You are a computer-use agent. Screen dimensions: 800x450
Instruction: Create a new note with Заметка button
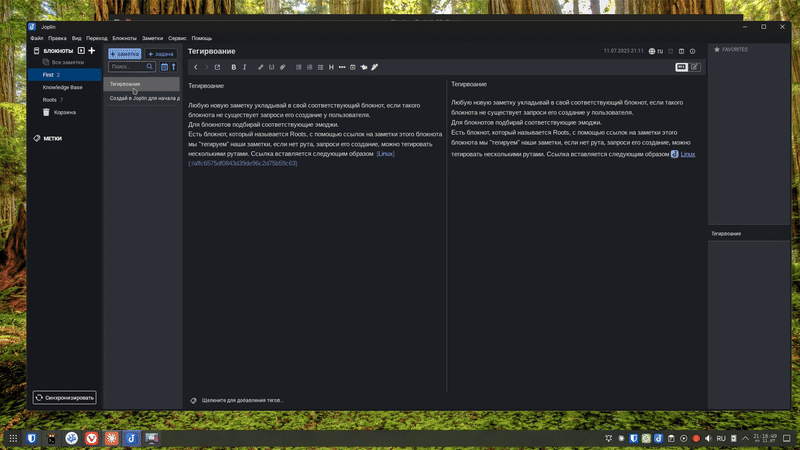124,54
